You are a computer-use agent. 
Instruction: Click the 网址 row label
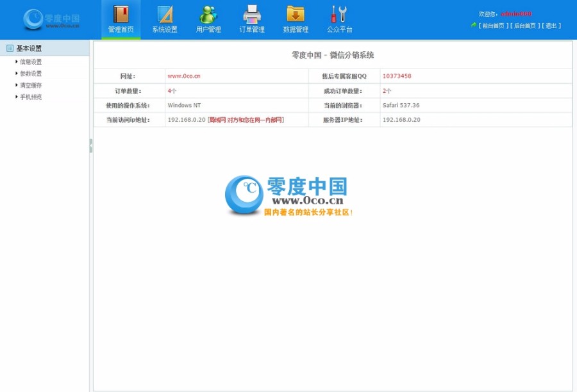[x=128, y=76]
